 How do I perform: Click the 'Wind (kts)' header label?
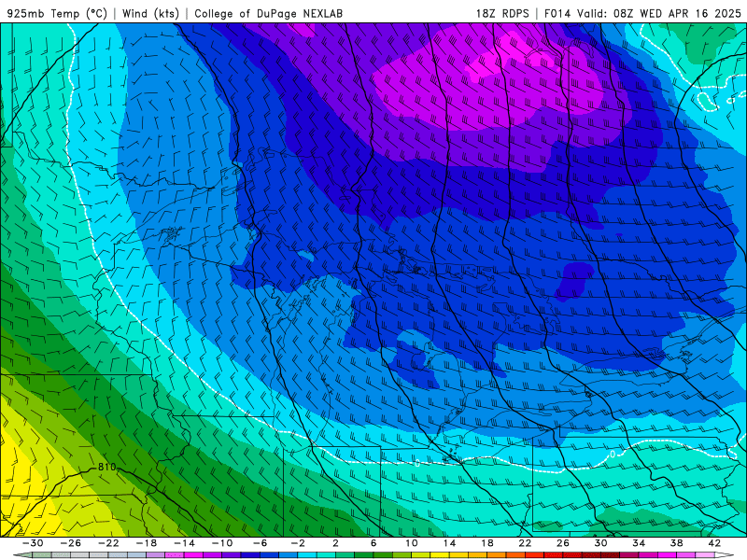(150, 13)
